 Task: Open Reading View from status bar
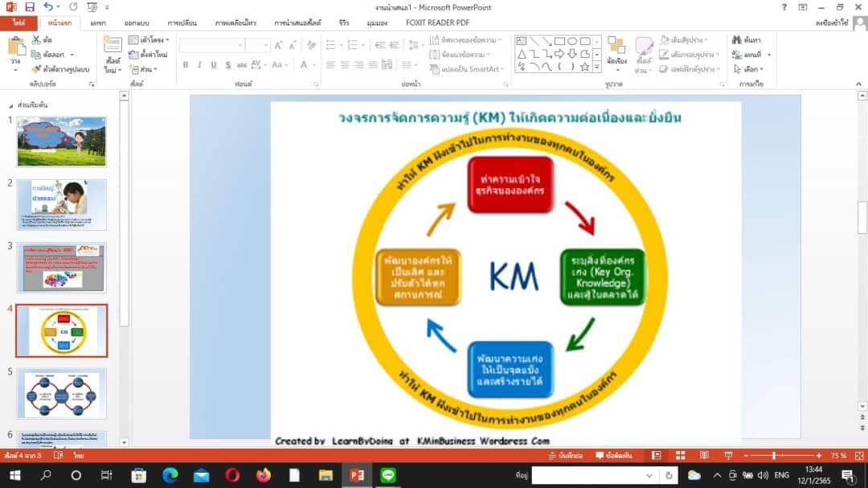(704, 456)
